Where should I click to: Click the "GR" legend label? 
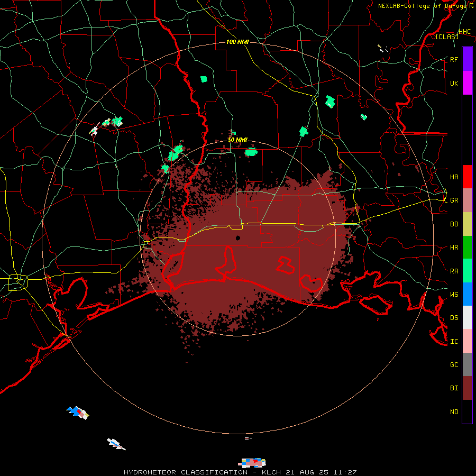[454, 200]
